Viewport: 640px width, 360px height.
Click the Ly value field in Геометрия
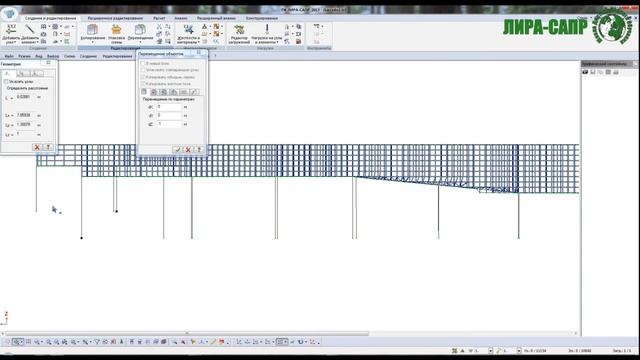(26, 125)
